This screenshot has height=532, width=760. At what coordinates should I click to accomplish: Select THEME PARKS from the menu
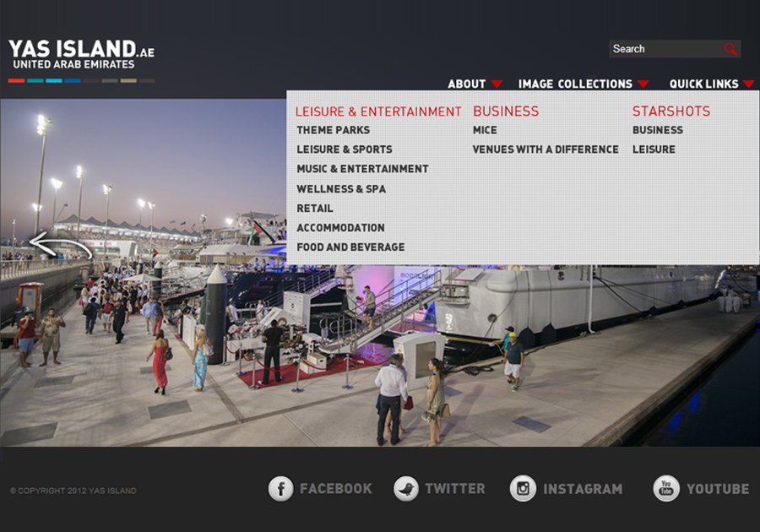332,130
